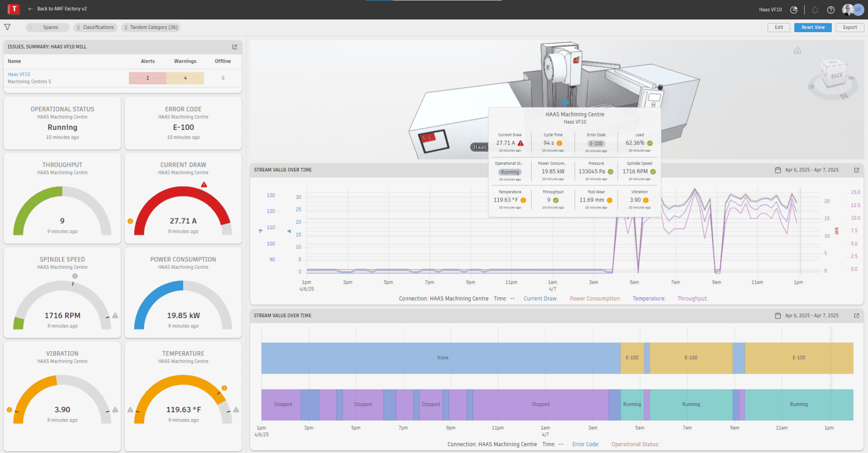Reset camera with the home icon in viewer
Viewport: 868px width, 453px height.
(797, 51)
